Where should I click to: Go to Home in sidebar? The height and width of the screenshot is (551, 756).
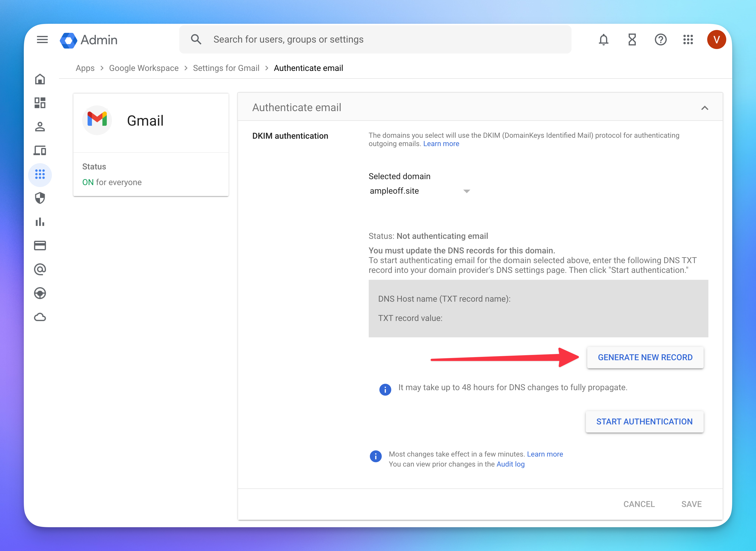[40, 79]
